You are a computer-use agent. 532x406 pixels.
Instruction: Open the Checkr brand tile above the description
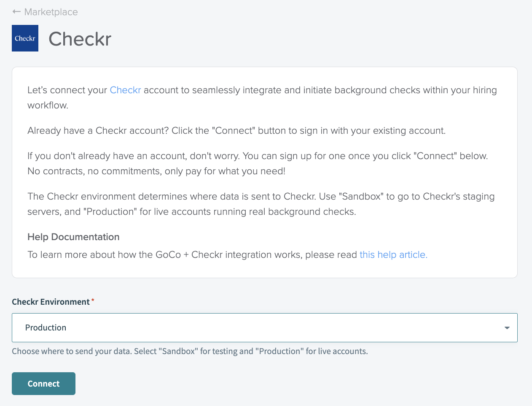(25, 38)
